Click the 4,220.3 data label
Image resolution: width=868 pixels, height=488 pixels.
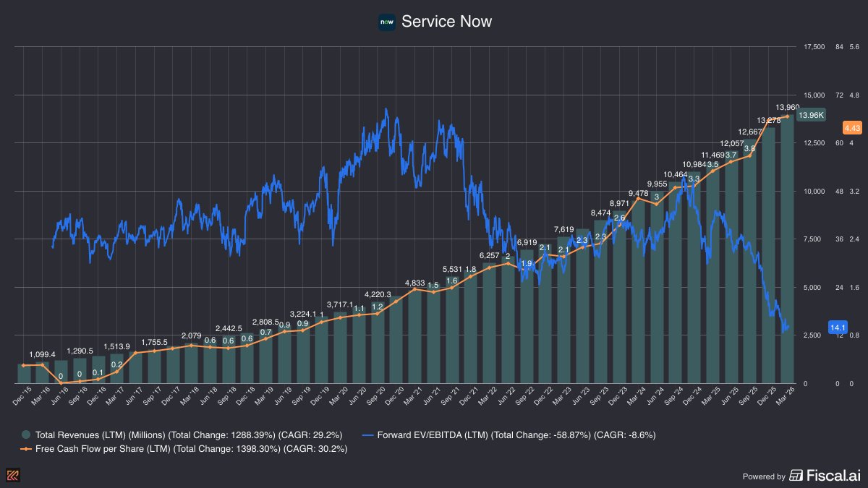pos(378,294)
